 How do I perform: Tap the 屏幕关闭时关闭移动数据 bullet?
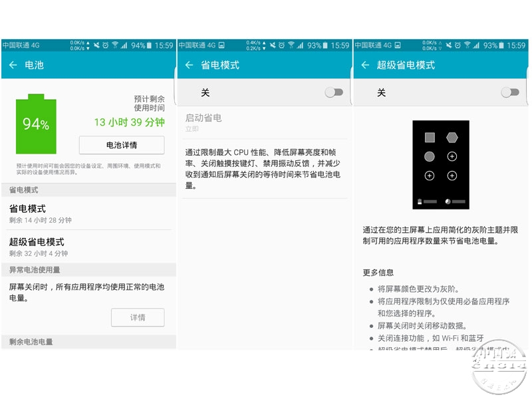422,326
